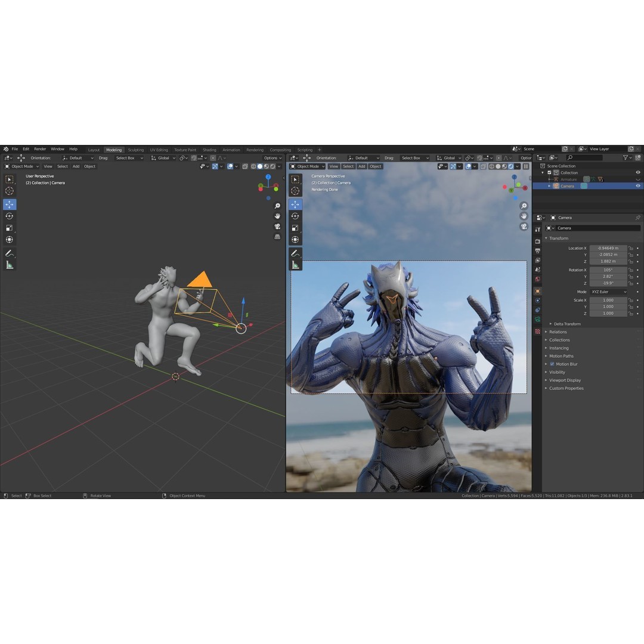Click the Location Y value field
Image resolution: width=644 pixels, height=644 pixels.
tap(608, 255)
